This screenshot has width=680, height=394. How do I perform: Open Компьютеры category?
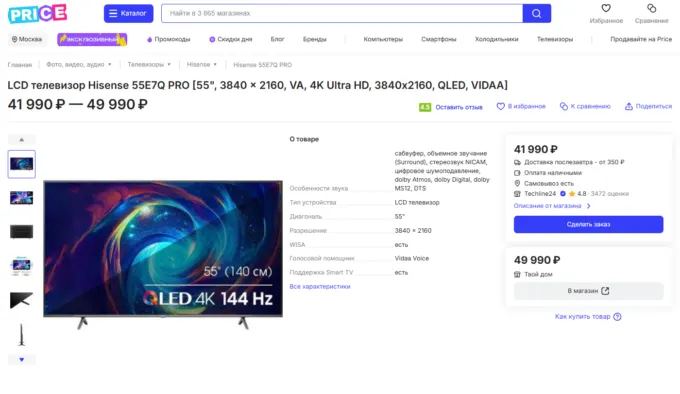coord(383,39)
